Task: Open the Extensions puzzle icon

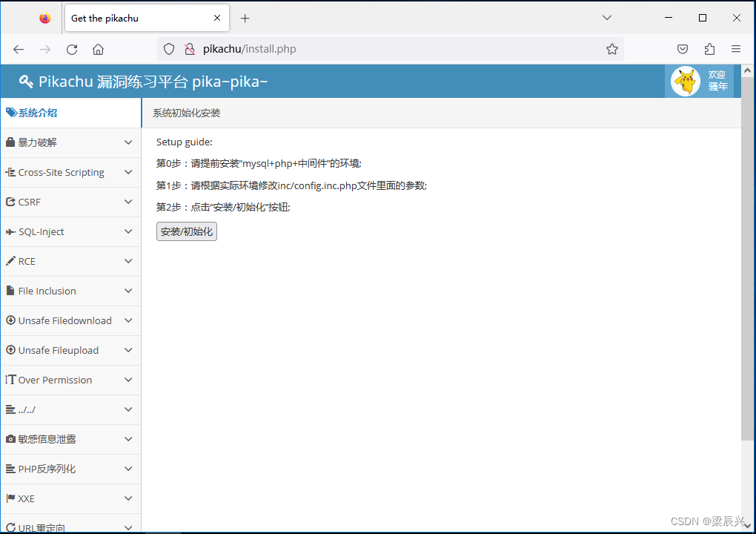Action: [709, 49]
